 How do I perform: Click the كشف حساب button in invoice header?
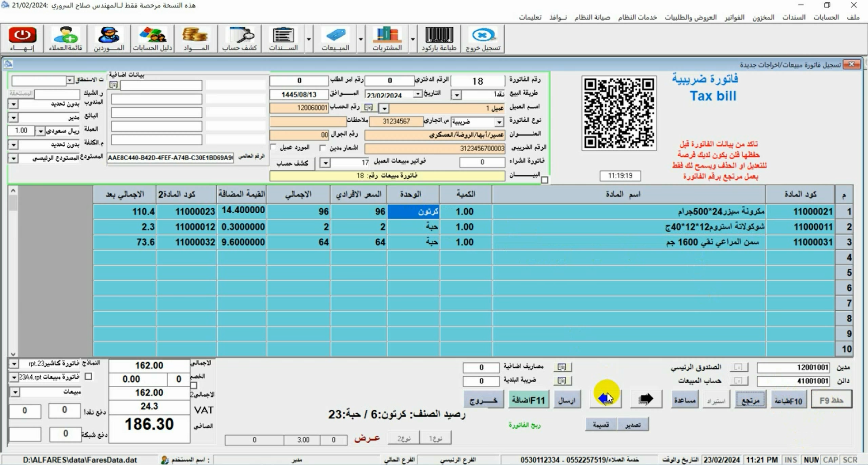(x=292, y=163)
